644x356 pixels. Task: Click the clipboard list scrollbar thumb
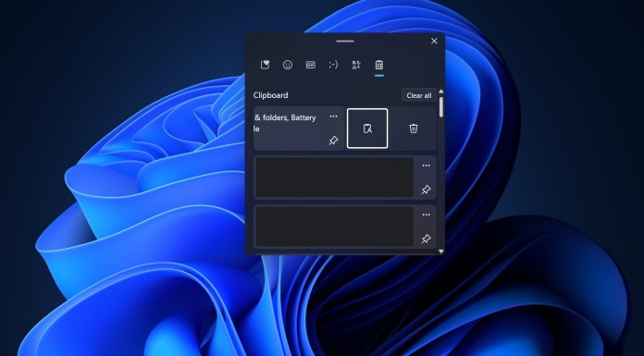click(x=441, y=107)
